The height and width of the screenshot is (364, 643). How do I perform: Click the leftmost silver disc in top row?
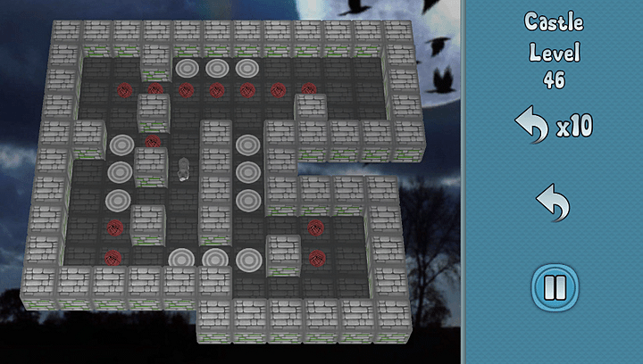point(188,68)
